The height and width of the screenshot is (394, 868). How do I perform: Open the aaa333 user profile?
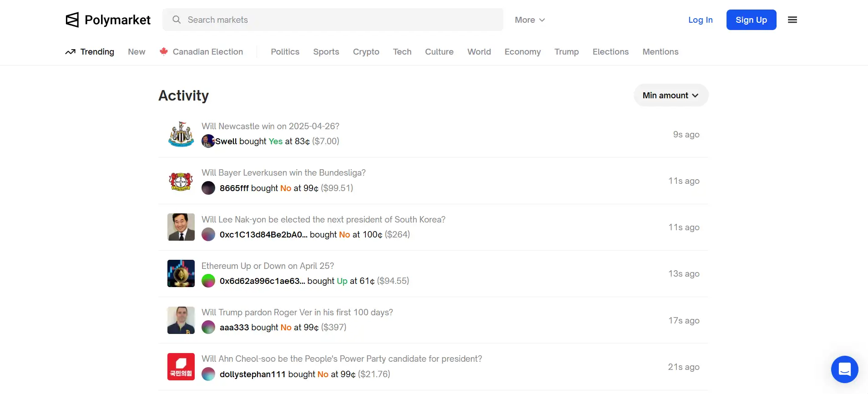[x=234, y=328]
